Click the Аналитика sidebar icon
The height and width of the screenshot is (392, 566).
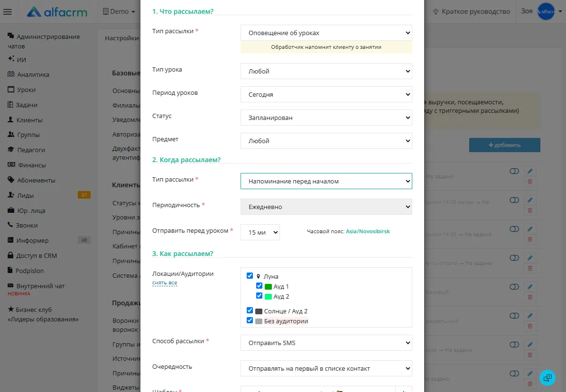point(11,74)
